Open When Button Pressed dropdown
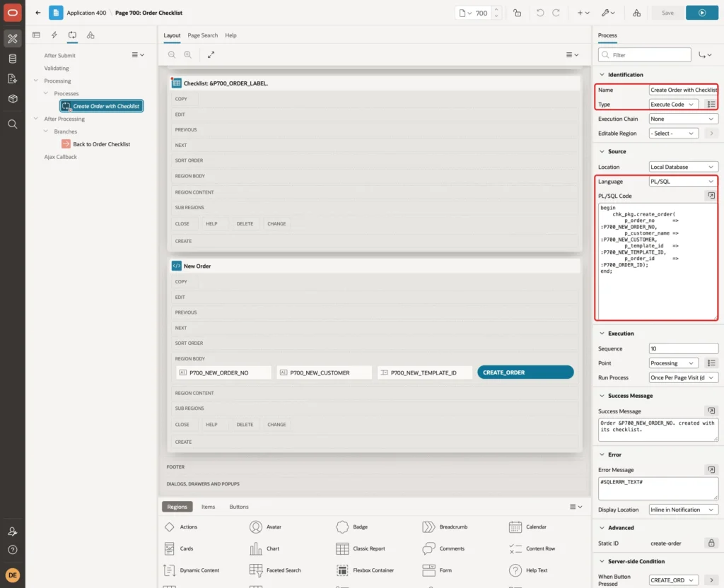This screenshot has height=588, width=724. (674, 580)
